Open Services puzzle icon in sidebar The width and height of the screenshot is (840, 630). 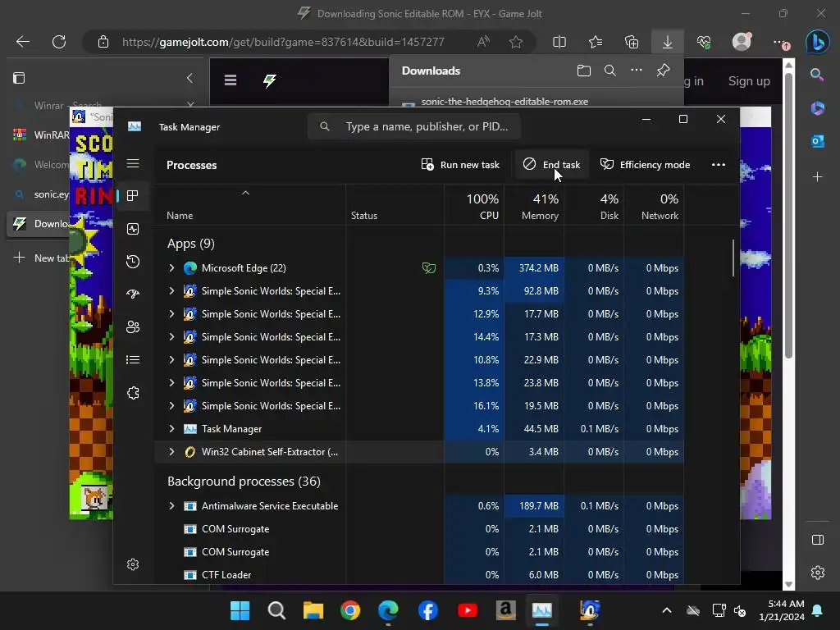click(x=133, y=393)
